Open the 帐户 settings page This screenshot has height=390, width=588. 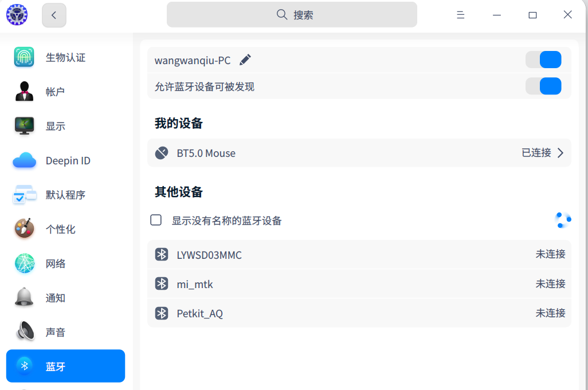tap(66, 92)
